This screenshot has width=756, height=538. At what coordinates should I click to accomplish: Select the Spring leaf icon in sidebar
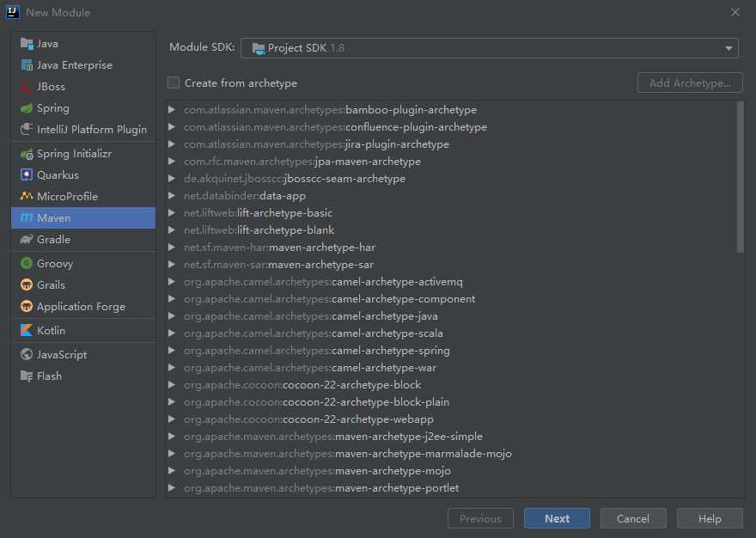click(x=27, y=108)
